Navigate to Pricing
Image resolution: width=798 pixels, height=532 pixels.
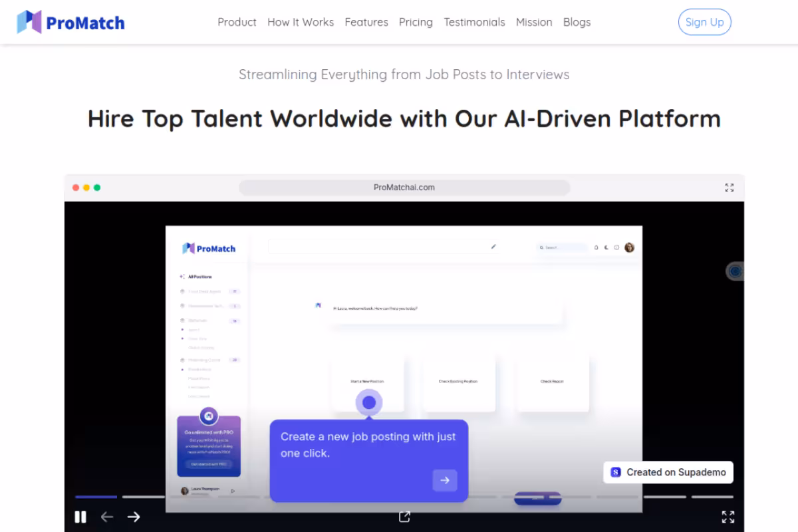click(x=416, y=22)
